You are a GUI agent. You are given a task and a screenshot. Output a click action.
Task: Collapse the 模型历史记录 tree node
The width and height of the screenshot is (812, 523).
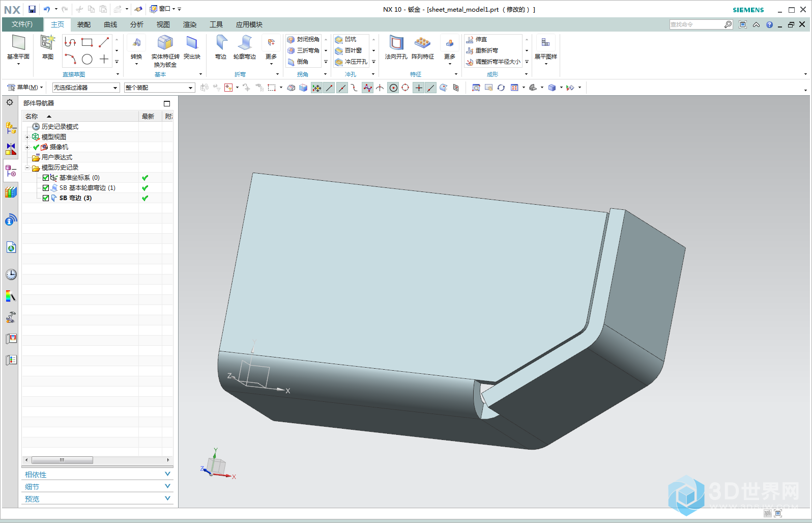point(27,168)
